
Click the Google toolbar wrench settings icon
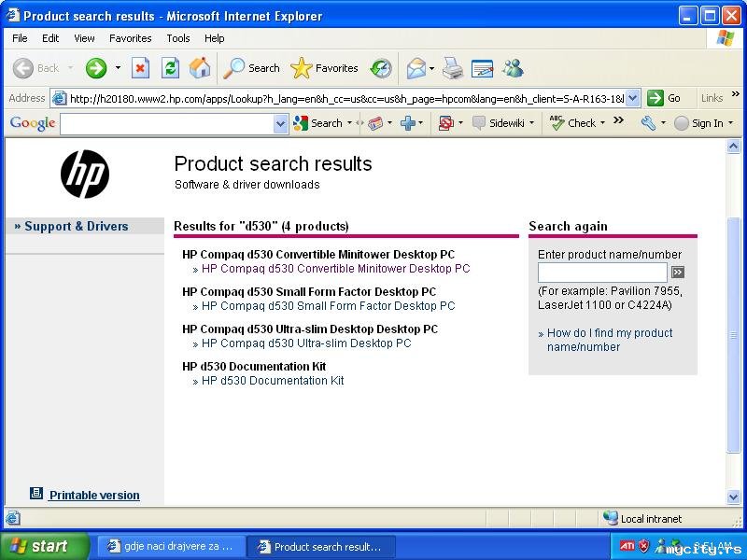coord(648,123)
